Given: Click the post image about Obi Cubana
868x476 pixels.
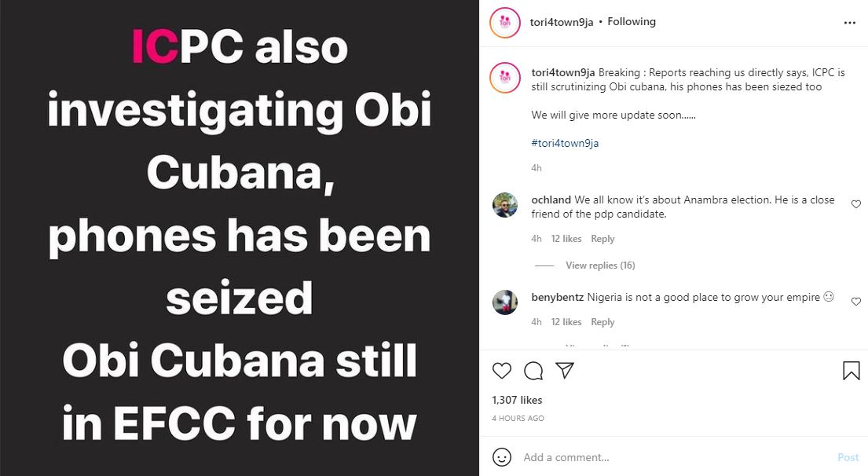Looking at the screenshot, I should 240,238.
